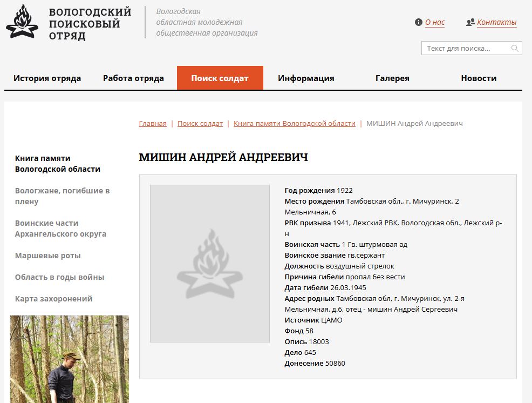Image resolution: width=532 pixels, height=403 pixels.
Task: Open the О нас link
Action: click(435, 23)
